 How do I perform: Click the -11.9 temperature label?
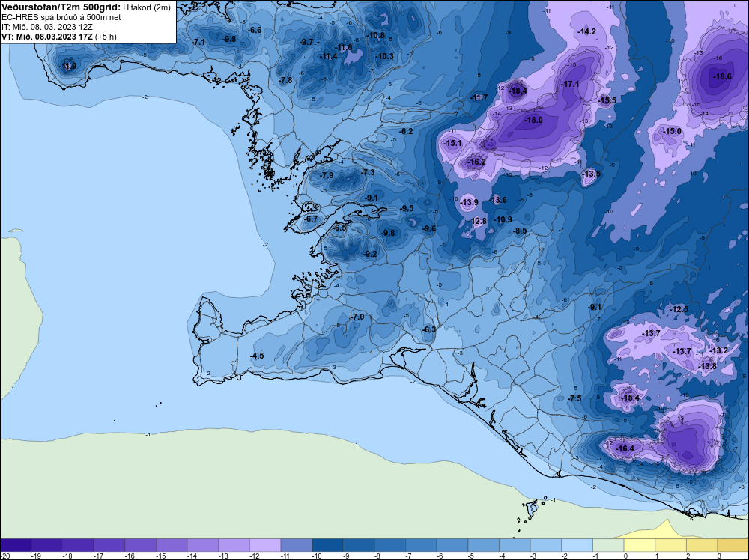point(67,66)
